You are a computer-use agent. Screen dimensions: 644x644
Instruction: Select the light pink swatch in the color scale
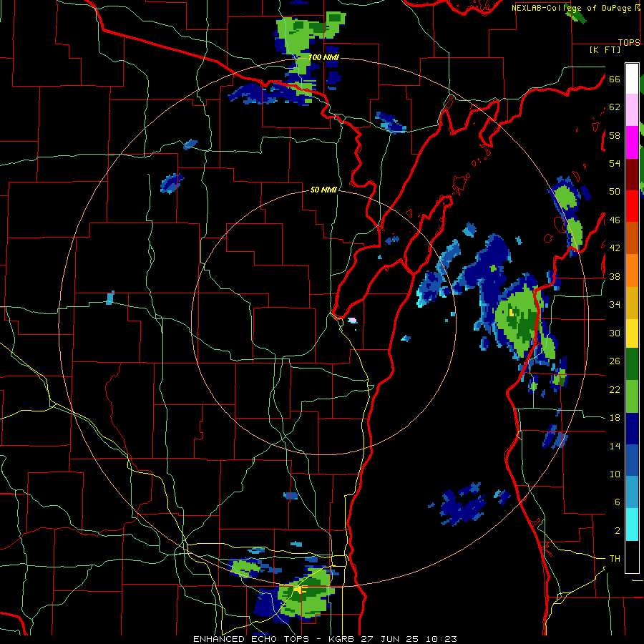[632, 110]
